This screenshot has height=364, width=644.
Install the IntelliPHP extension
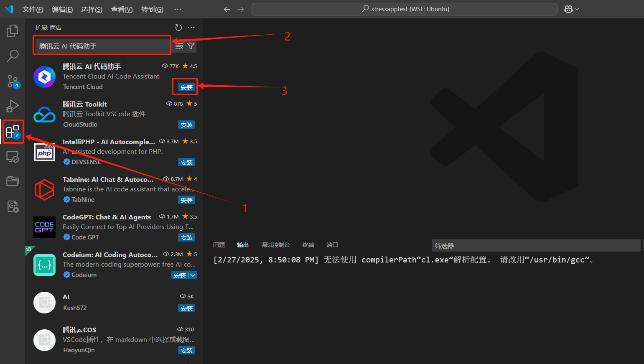pos(186,162)
